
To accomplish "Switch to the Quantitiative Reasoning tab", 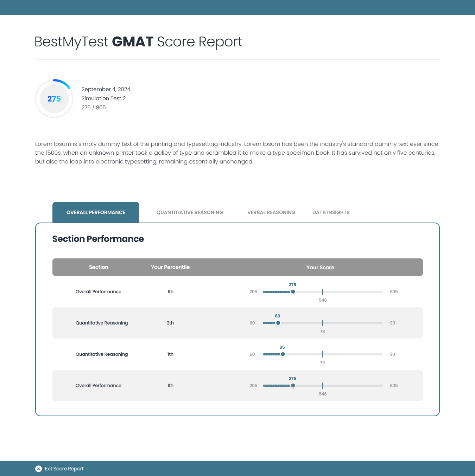I will (190, 212).
